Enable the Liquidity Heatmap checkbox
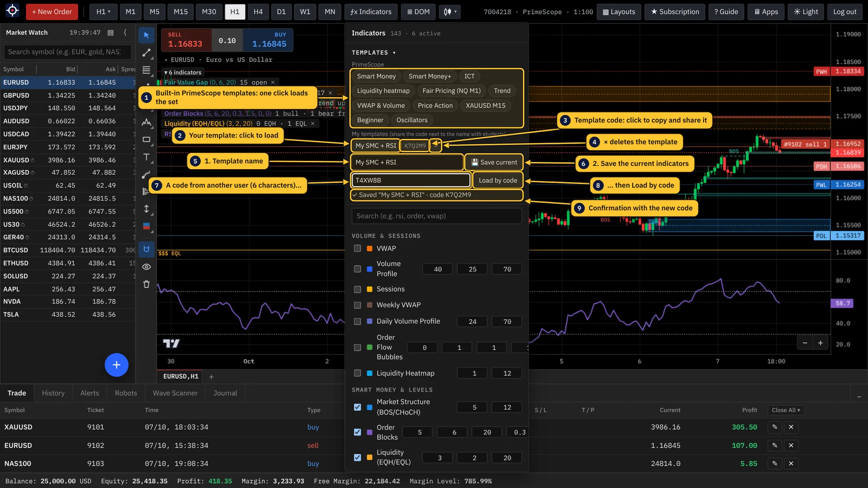868x488 pixels. 357,373
